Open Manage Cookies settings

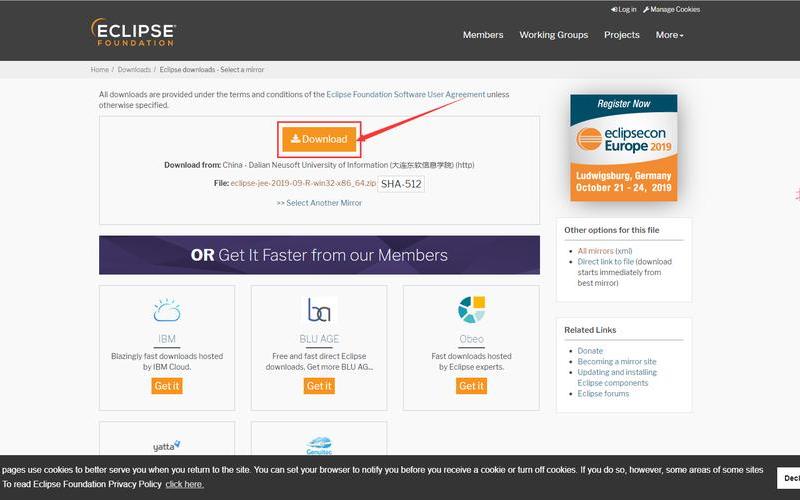671,9
